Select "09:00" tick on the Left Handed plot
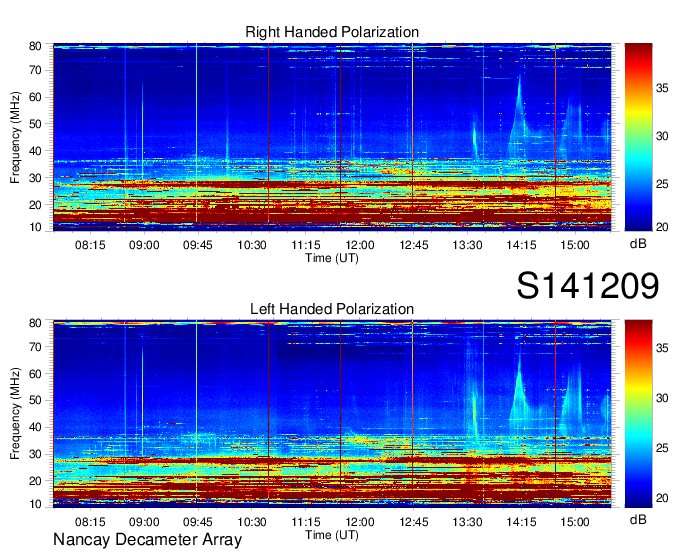The height and width of the screenshot is (552, 680). pos(144,522)
